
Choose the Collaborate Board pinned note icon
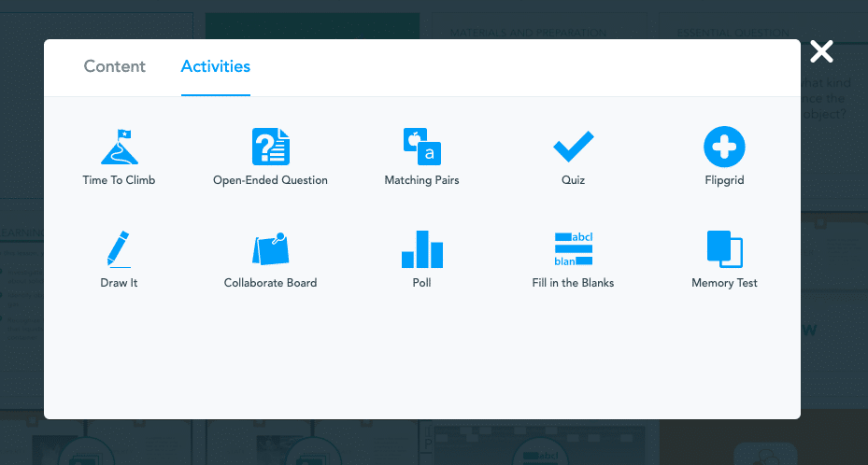270,249
